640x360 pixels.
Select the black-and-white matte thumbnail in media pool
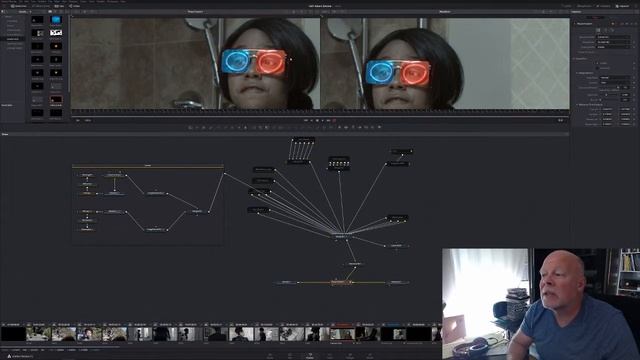[56, 33]
